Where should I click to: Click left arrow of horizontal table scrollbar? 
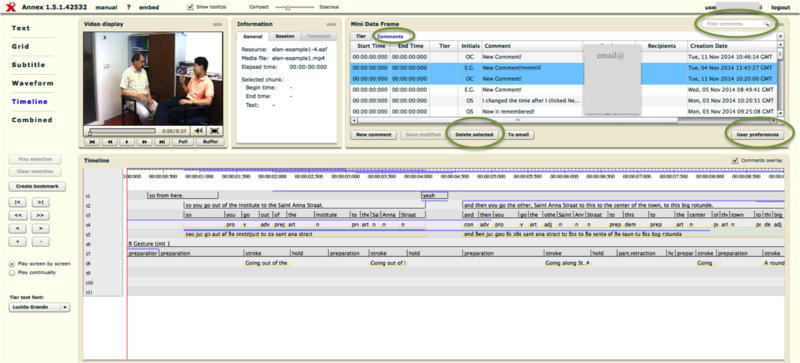[x=354, y=120]
